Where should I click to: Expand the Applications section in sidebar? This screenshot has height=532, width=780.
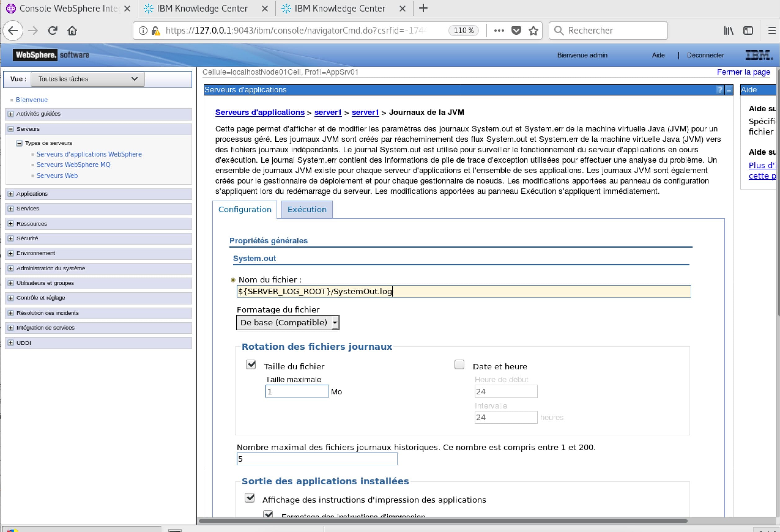click(11, 194)
